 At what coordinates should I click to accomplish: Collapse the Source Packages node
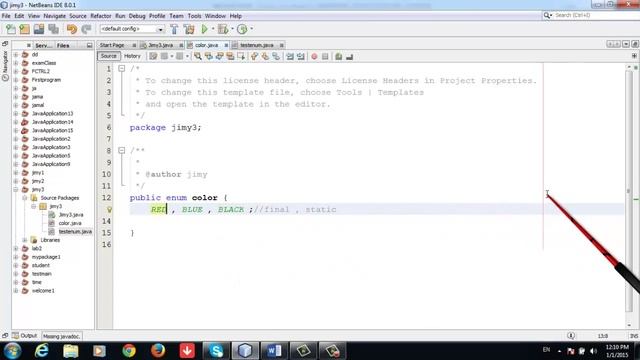tap(24, 198)
